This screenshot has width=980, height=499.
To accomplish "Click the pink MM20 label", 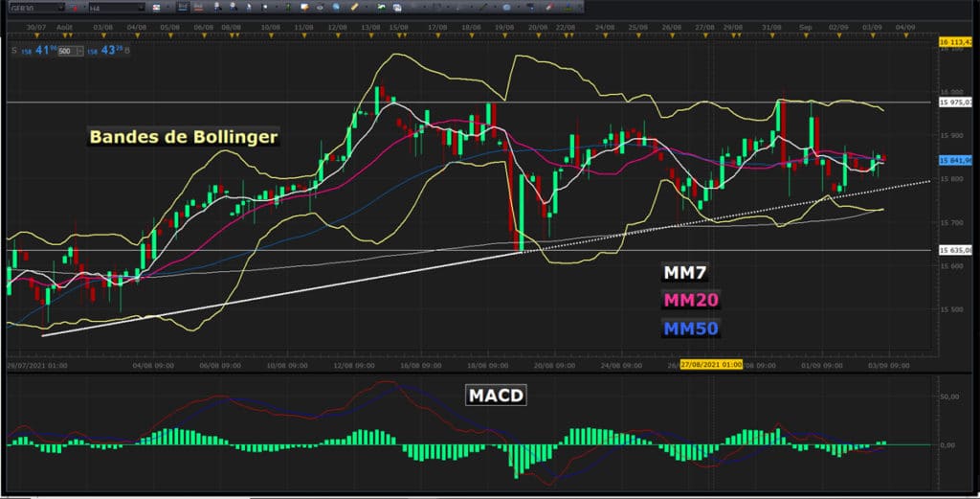I will [x=691, y=300].
